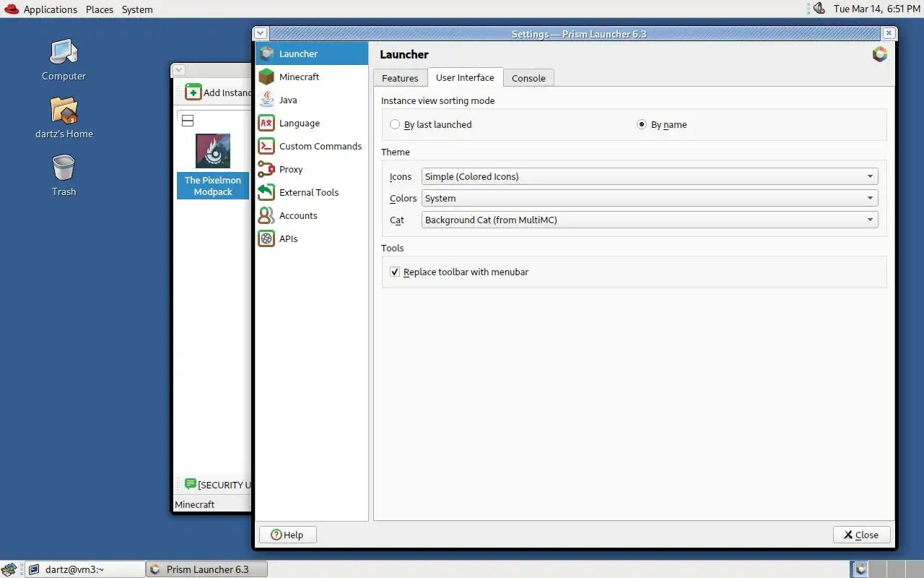Open Settings window menu arrow in titlebar
This screenshot has width=924, height=578.
coord(261,33)
